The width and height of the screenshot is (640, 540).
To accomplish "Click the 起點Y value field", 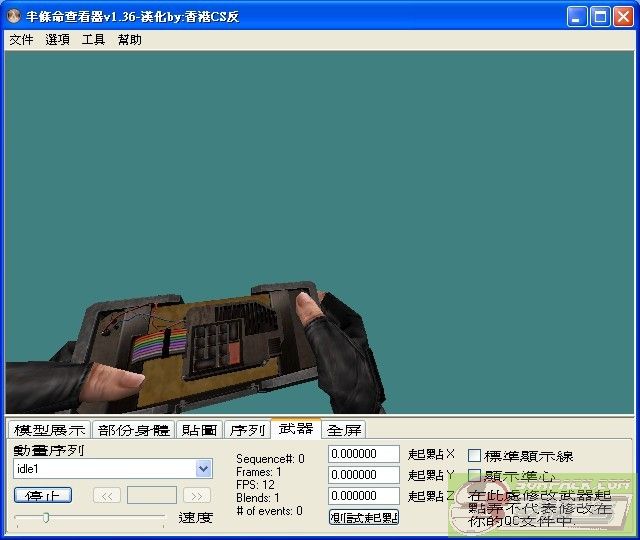I will click(x=364, y=475).
